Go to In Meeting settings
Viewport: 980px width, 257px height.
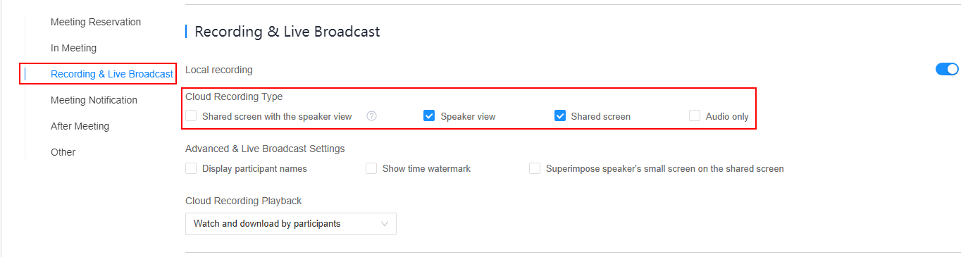74,48
